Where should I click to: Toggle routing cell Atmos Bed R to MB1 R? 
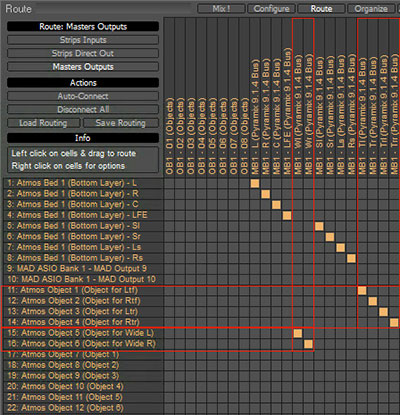click(x=266, y=194)
